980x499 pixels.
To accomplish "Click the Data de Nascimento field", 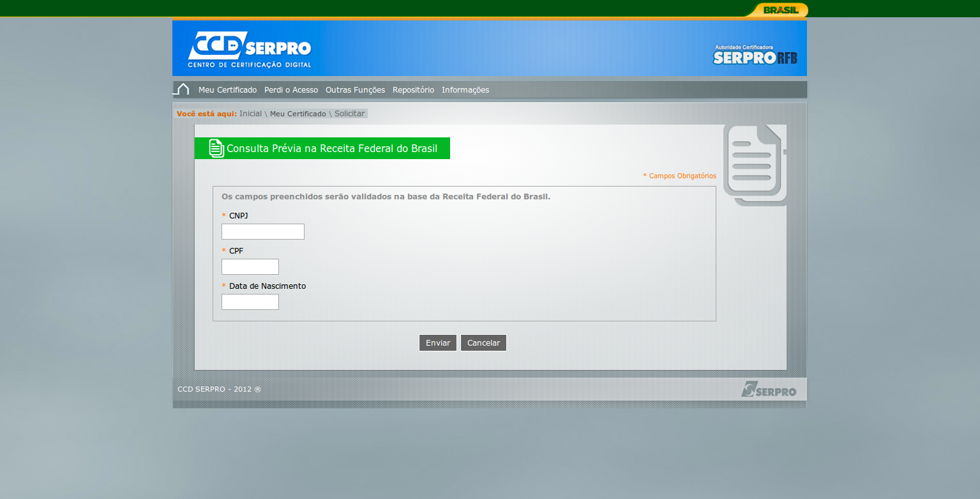I will (x=250, y=302).
